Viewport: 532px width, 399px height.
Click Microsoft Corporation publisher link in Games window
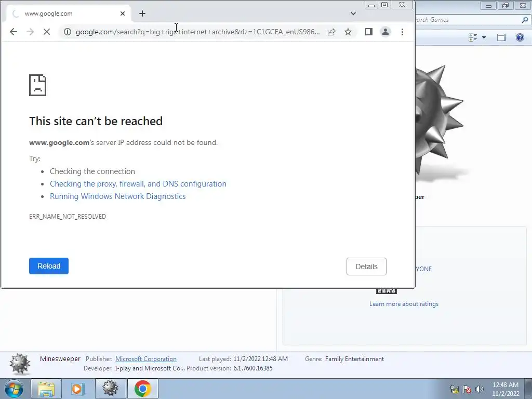pyautogui.click(x=146, y=359)
